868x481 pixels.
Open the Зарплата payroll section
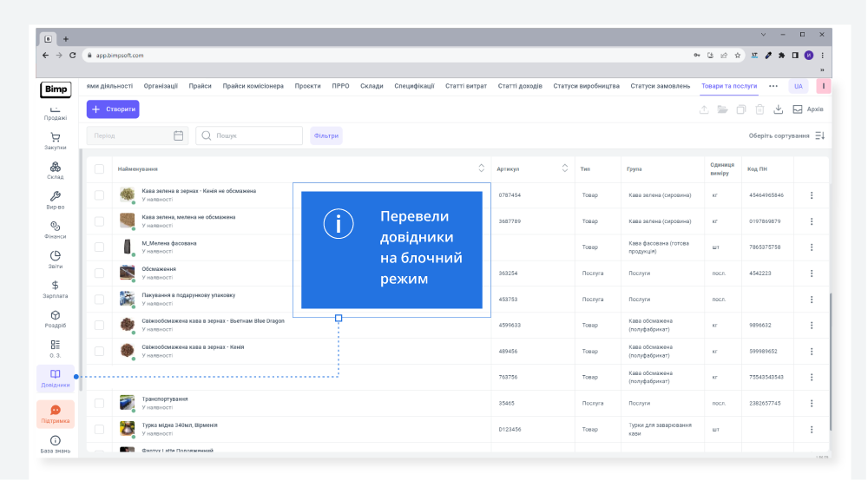56,289
